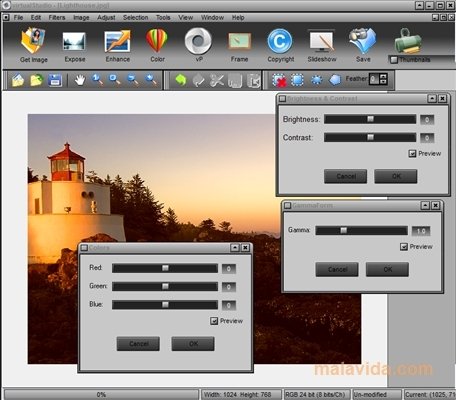Click the Gamma value box showing 1.0
The height and width of the screenshot is (400, 456).
click(421, 231)
